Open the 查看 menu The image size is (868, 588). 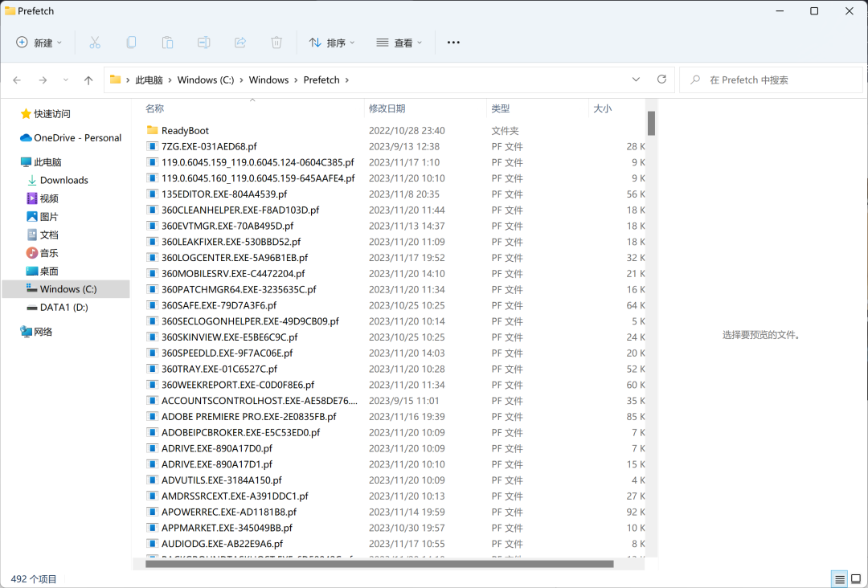click(x=399, y=42)
